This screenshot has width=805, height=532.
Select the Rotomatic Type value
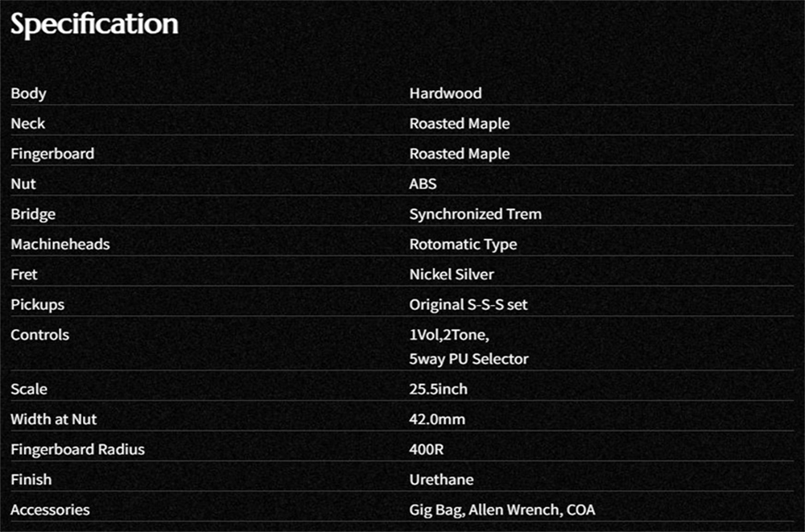point(463,245)
